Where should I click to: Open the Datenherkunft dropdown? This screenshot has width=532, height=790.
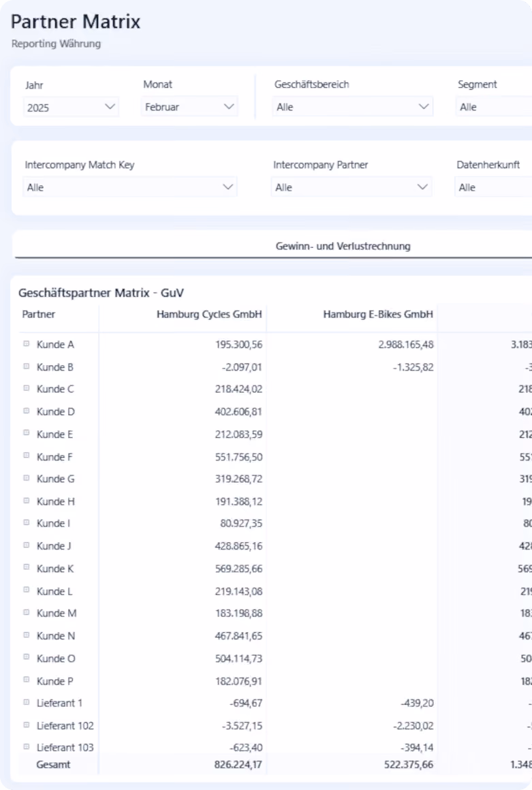[493, 187]
